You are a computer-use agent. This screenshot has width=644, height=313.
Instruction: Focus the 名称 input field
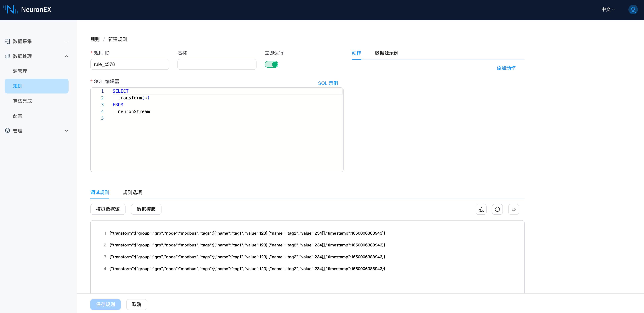pyautogui.click(x=217, y=64)
